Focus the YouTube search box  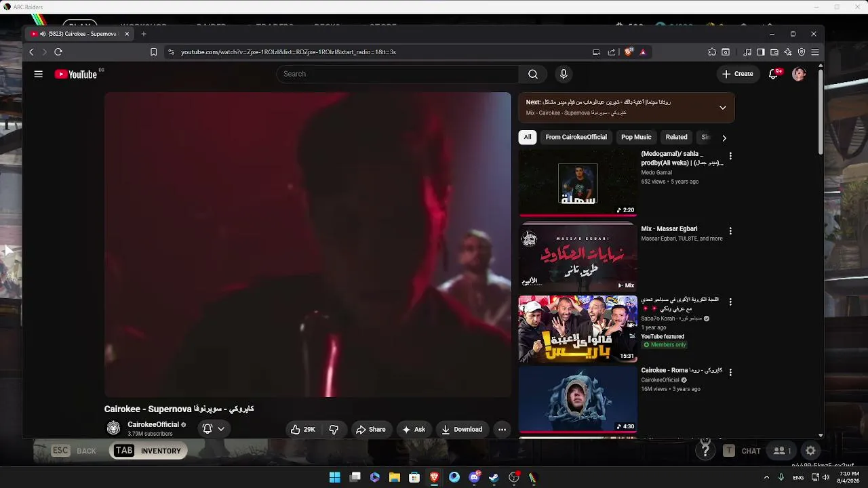397,74
